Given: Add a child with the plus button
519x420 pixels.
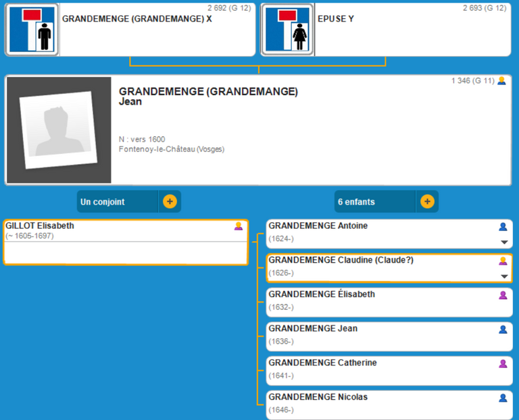Looking at the screenshot, I should [x=427, y=201].
